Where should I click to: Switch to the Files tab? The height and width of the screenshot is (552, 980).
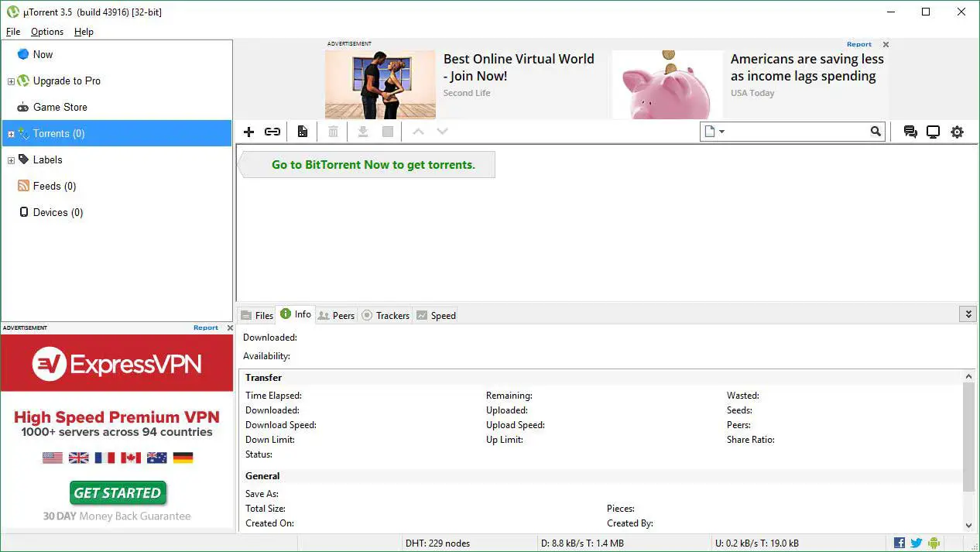pos(257,315)
